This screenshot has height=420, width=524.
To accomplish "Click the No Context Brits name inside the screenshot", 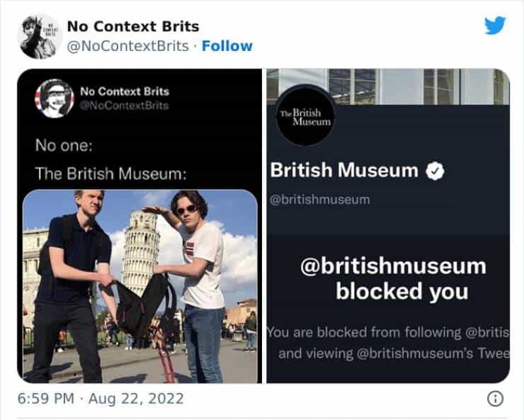I will click(x=125, y=91).
